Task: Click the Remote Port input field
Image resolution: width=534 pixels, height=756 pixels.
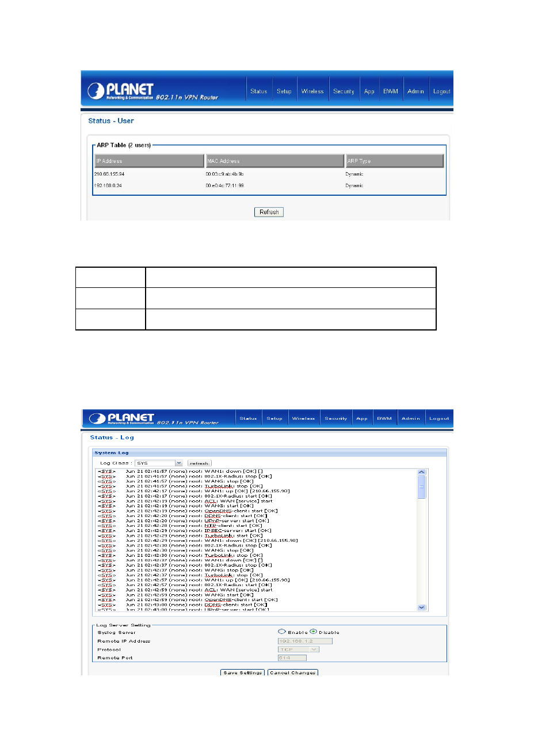Action: pyautogui.click(x=292, y=658)
